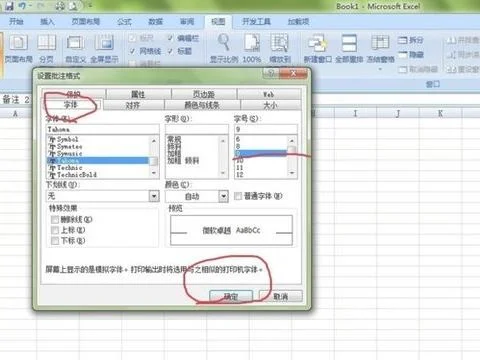The height and width of the screenshot is (360, 480).
Task: Close the 设置批注格式 dialog
Action: click(293, 73)
